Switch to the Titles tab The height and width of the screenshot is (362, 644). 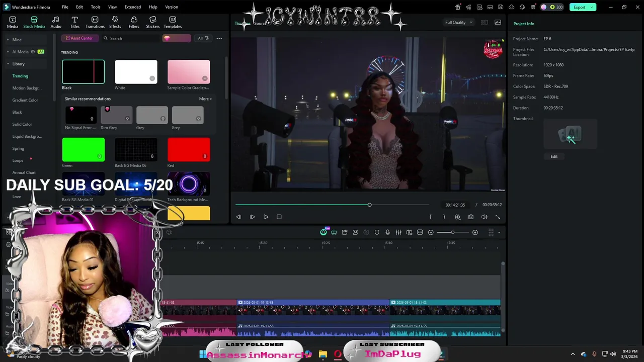coord(74,22)
